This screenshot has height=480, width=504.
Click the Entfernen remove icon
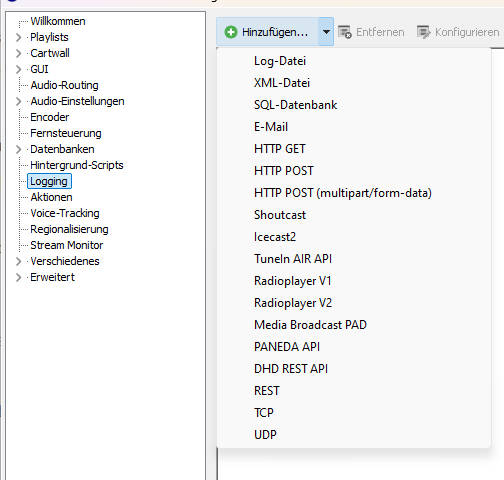(345, 32)
